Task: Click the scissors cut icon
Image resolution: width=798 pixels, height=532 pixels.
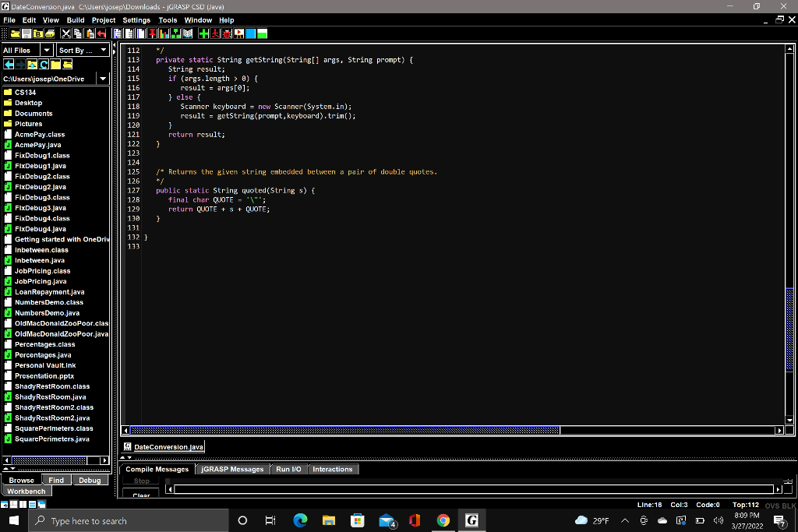Action: (x=66, y=33)
